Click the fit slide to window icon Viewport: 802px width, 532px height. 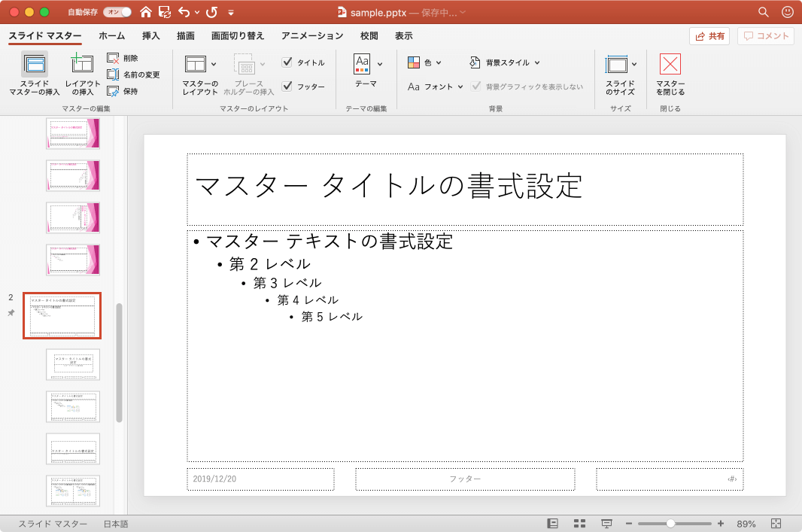coord(776,523)
